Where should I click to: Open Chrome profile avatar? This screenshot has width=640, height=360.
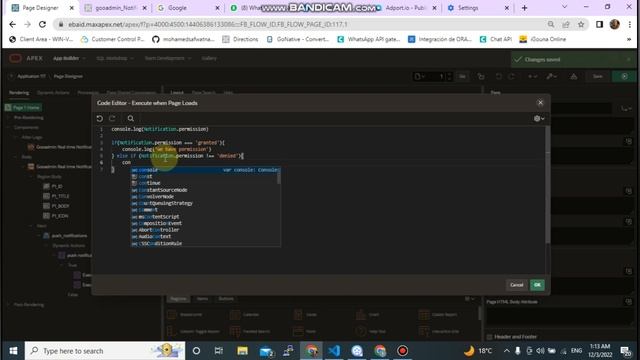tap(615, 24)
